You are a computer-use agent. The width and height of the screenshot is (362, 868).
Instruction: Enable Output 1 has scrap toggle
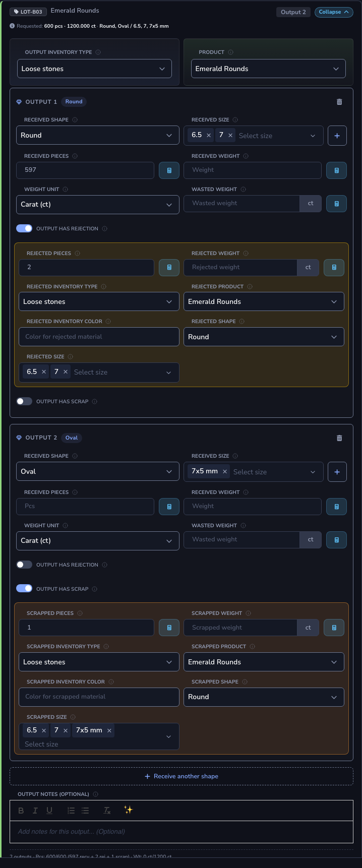tap(24, 401)
